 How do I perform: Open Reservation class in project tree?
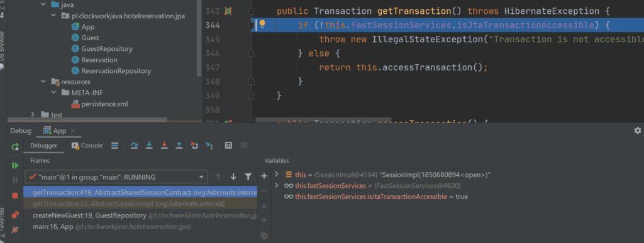point(99,60)
